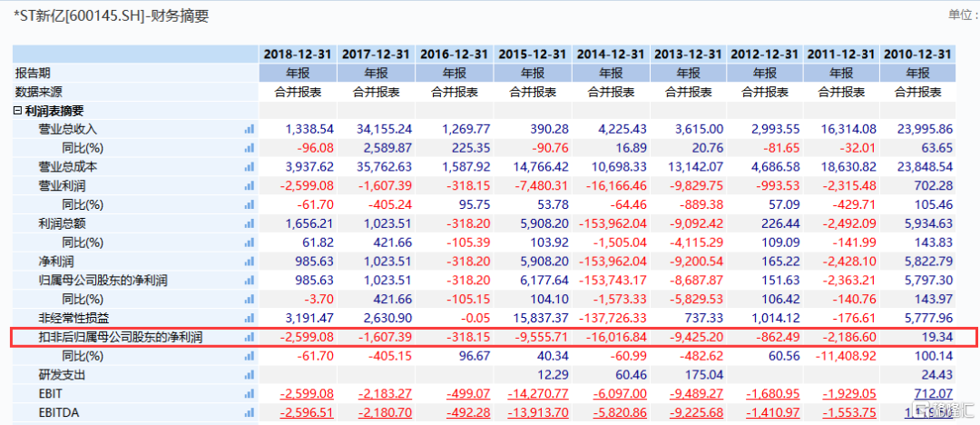
Task: Click the EBITDA row label
Action: coord(57,413)
